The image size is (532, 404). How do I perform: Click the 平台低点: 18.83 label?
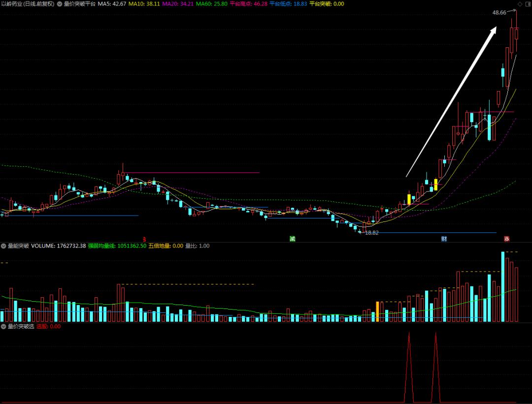288,4
